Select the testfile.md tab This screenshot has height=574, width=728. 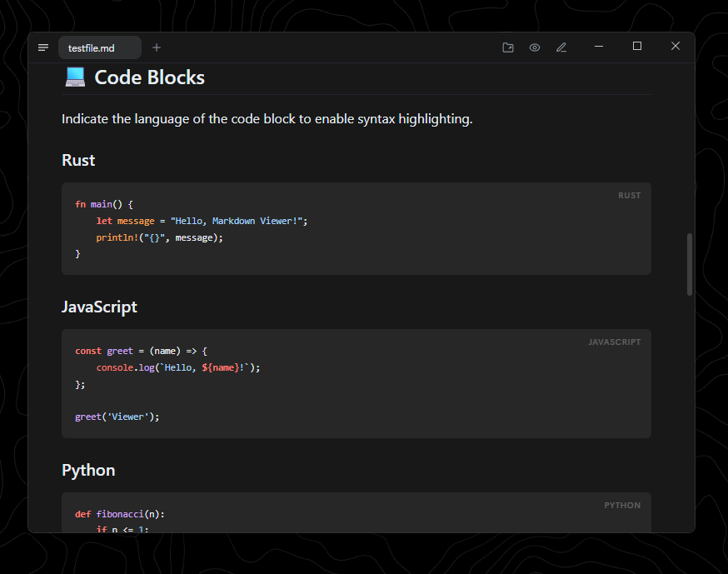(x=99, y=47)
